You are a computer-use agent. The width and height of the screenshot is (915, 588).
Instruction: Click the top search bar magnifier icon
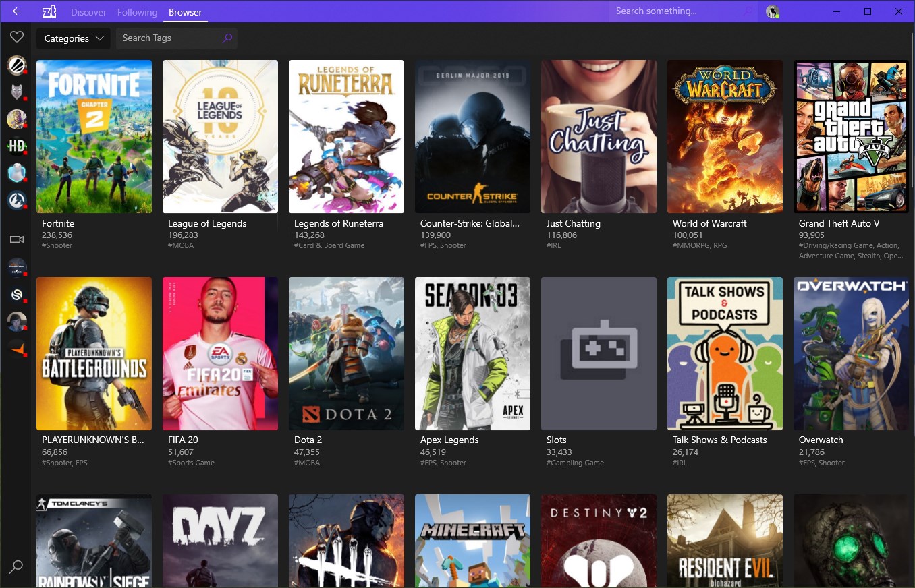coord(748,11)
